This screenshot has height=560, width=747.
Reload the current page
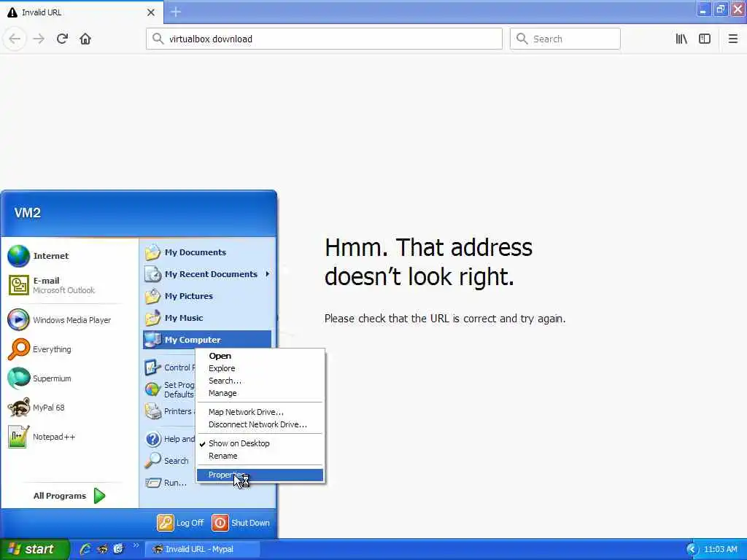point(62,39)
